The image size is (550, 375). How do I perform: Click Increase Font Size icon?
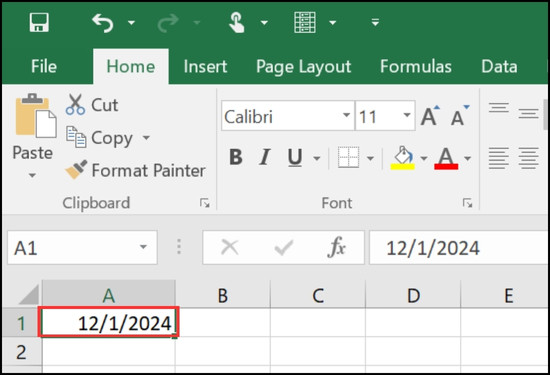430,116
